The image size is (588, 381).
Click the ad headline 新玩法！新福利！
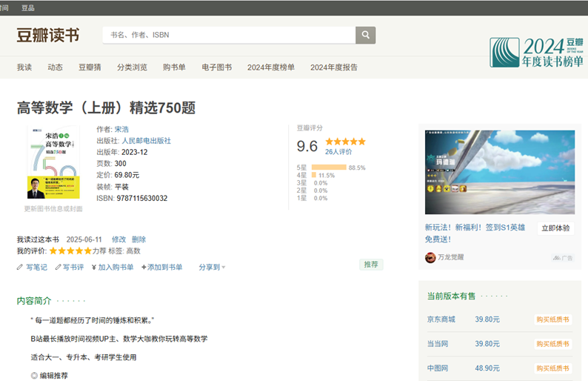click(x=475, y=233)
